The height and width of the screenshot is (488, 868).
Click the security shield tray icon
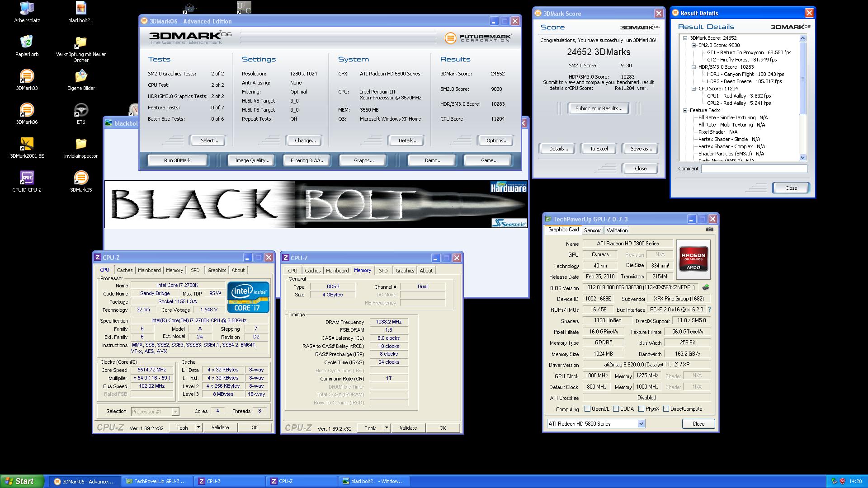843,482
